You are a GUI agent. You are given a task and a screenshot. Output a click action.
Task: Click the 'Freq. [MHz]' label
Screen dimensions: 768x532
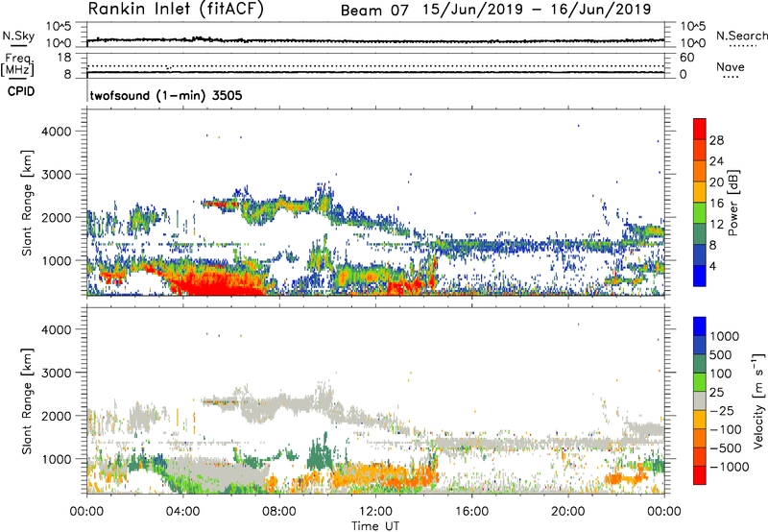pyautogui.click(x=17, y=65)
